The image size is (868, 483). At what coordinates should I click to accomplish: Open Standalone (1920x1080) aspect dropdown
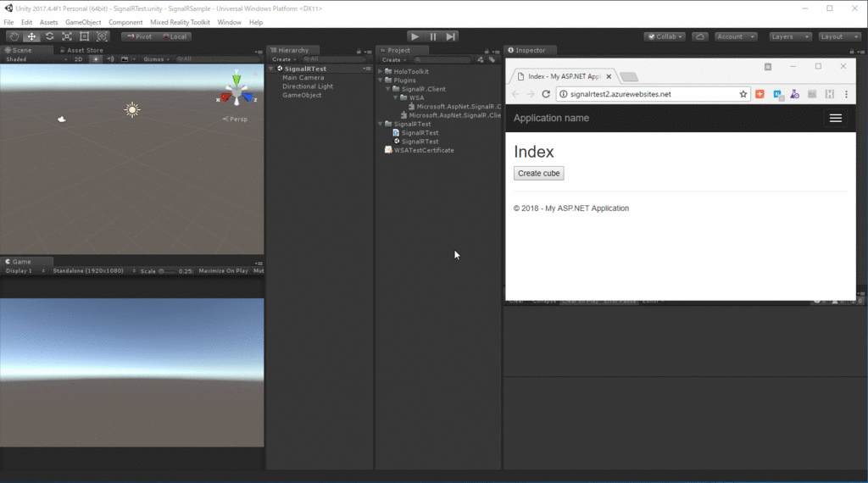point(93,271)
